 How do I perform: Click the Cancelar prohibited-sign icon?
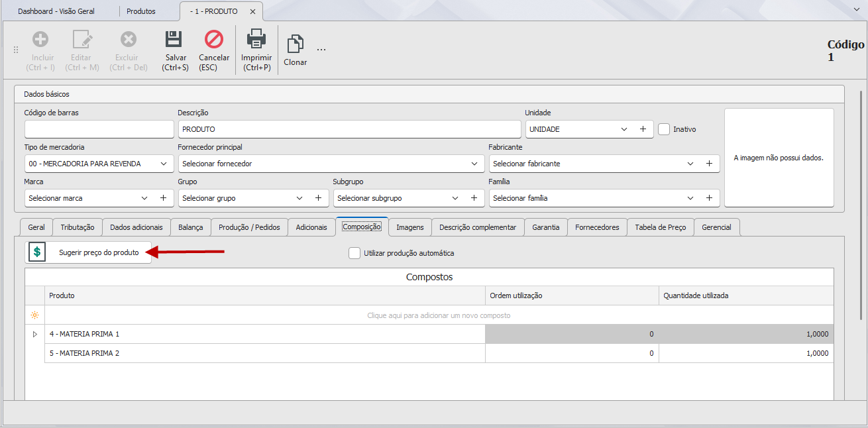coord(214,39)
